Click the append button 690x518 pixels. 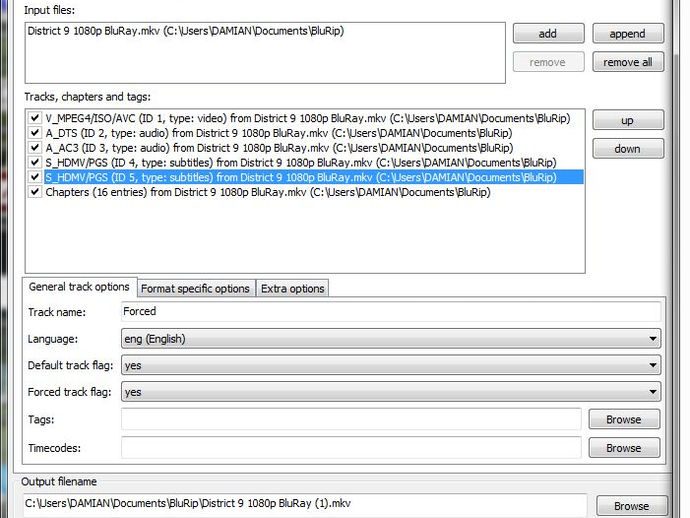click(628, 33)
